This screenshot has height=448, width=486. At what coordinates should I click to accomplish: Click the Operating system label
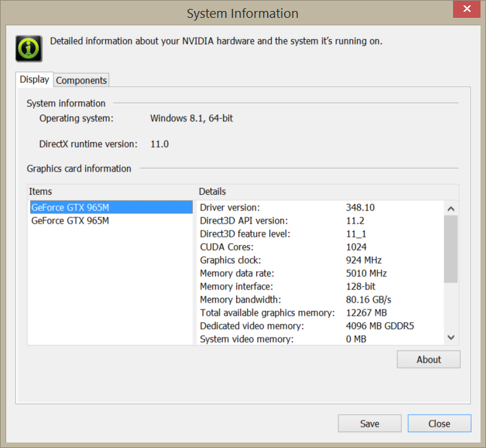pos(76,119)
